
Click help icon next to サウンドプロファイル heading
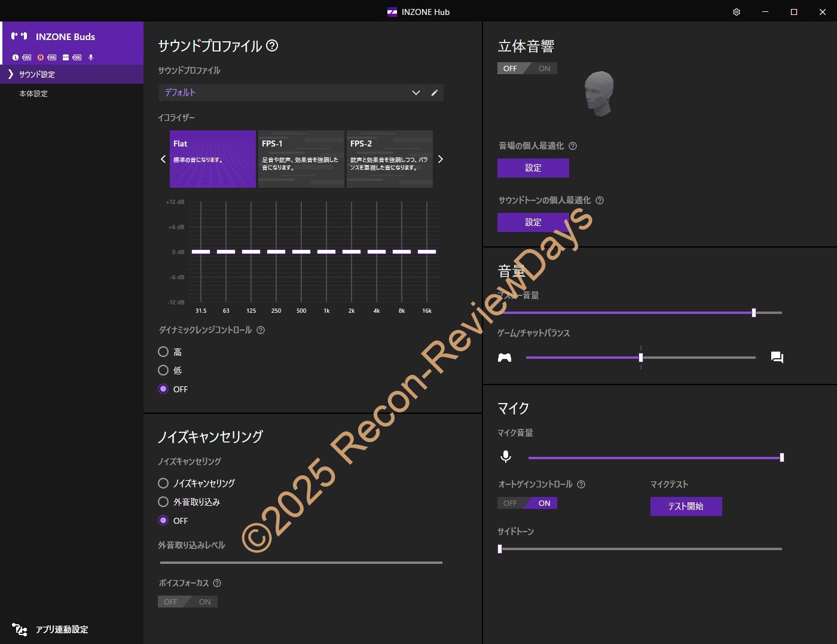pyautogui.click(x=272, y=45)
